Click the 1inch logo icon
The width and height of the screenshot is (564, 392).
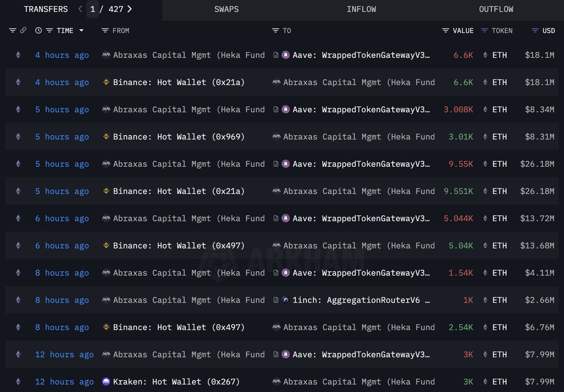click(x=285, y=300)
